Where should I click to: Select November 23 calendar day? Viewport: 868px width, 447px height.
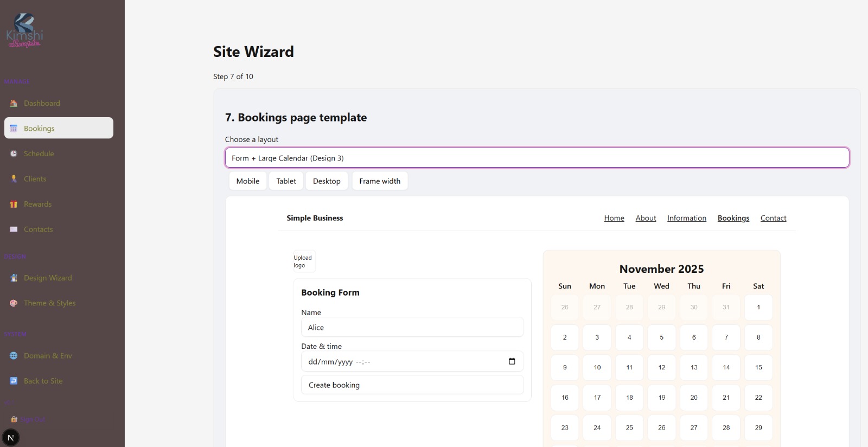pos(565,427)
